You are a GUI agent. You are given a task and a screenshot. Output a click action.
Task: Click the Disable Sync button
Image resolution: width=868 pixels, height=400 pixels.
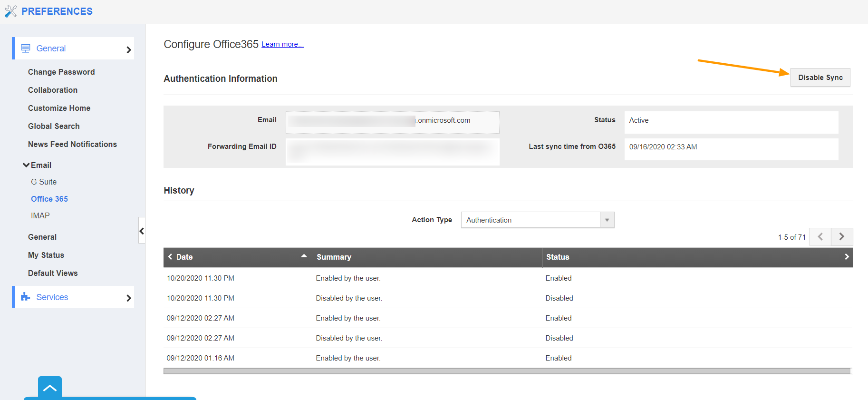click(820, 78)
